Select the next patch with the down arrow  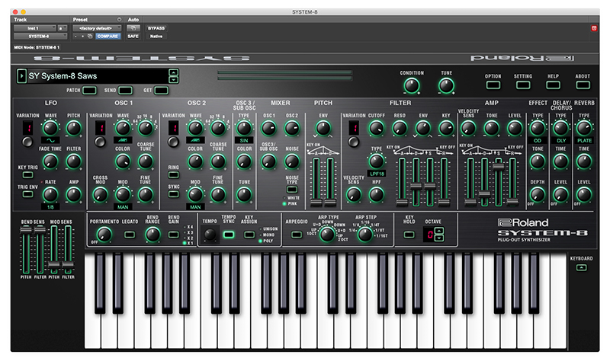174,80
